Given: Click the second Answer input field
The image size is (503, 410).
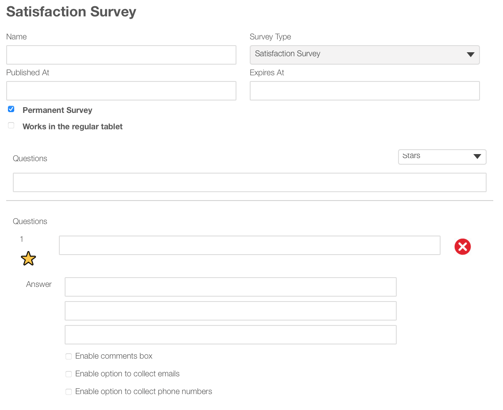Looking at the screenshot, I should click(231, 311).
